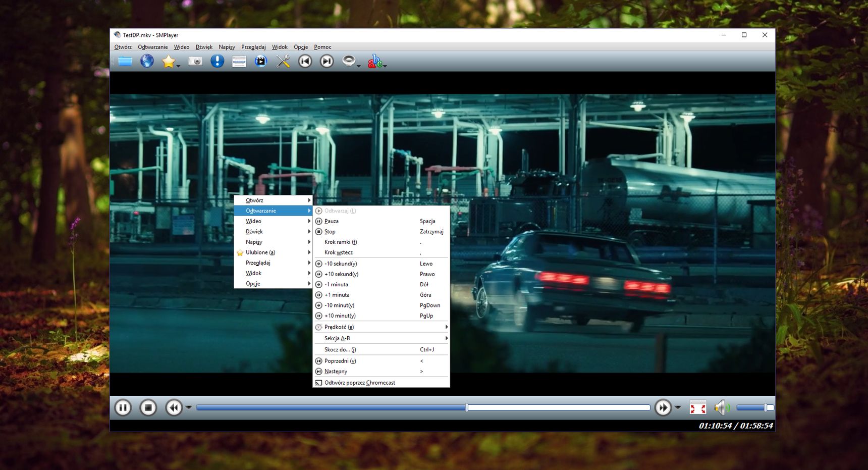Skip forward using the bottom forward button
This screenshot has height=470, width=868.
(x=663, y=407)
